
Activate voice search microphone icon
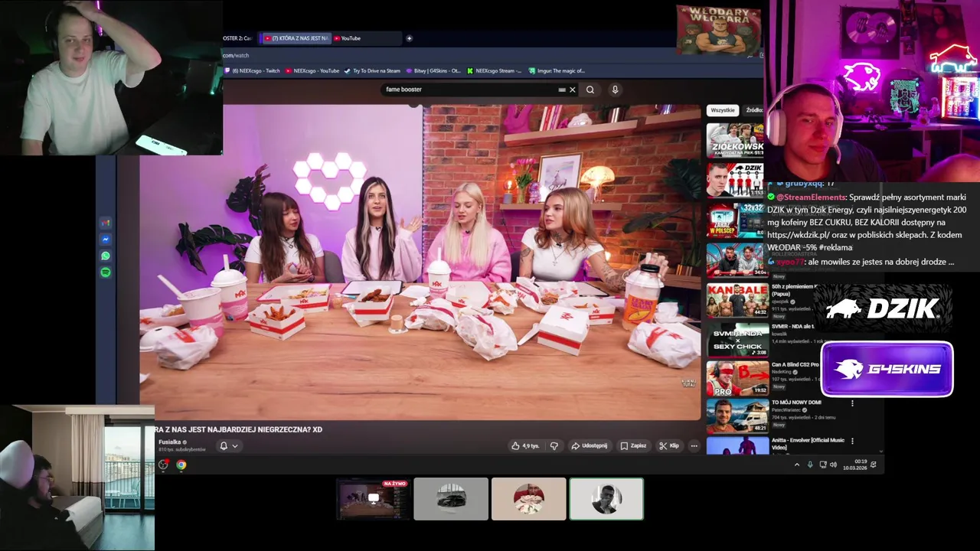point(615,90)
